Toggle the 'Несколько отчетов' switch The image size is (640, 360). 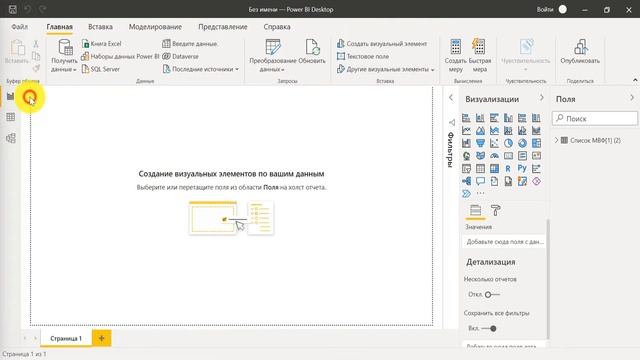pyautogui.click(x=491, y=295)
